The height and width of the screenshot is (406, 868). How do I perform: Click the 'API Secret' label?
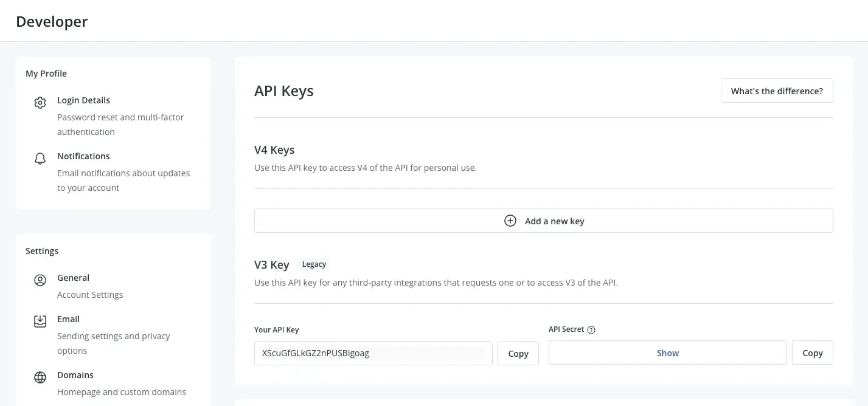[566, 329]
